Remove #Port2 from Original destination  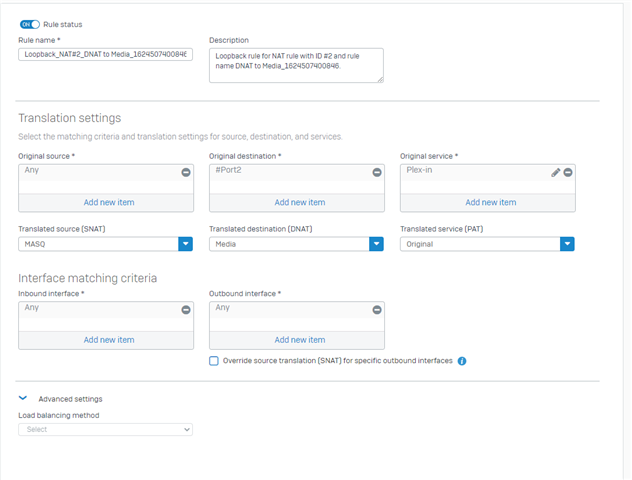pyautogui.click(x=377, y=172)
